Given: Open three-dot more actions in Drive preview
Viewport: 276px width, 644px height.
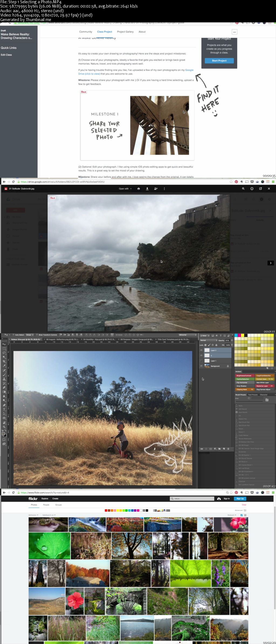Looking at the screenshot, I should pos(164,189).
